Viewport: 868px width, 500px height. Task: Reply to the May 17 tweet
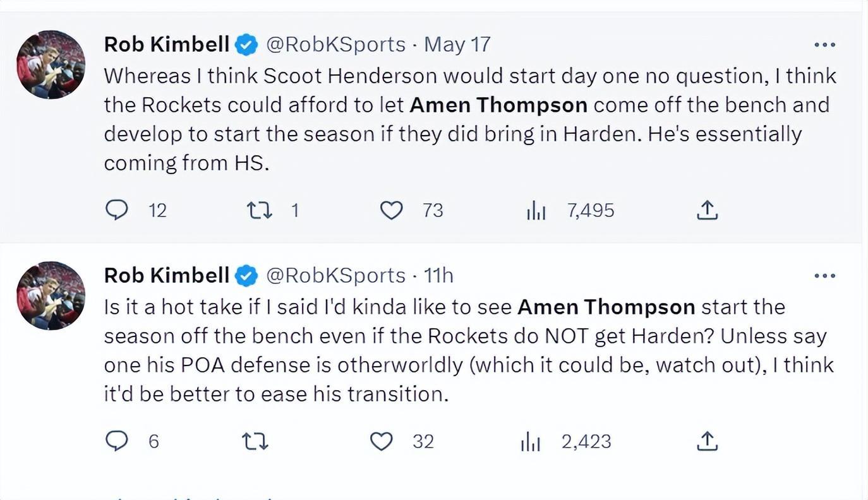pos(117,210)
